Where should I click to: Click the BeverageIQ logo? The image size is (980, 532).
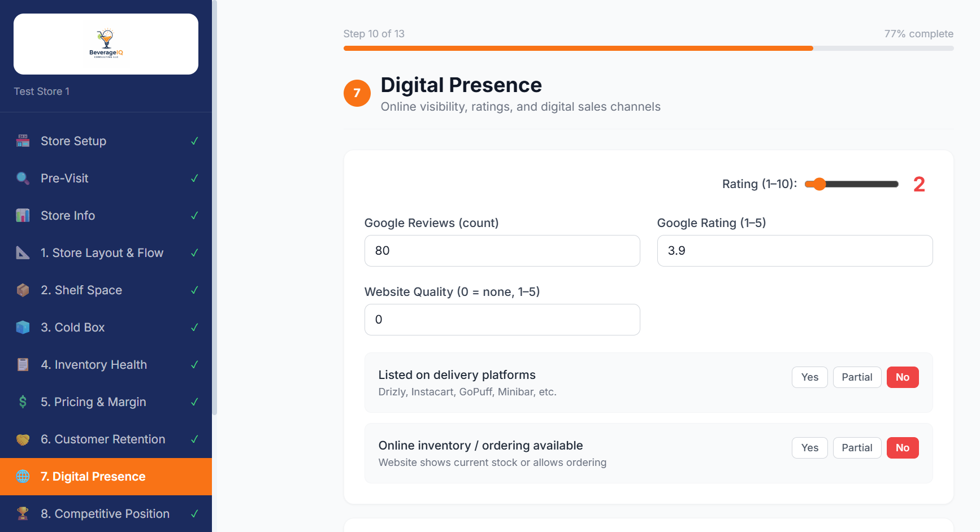point(106,44)
